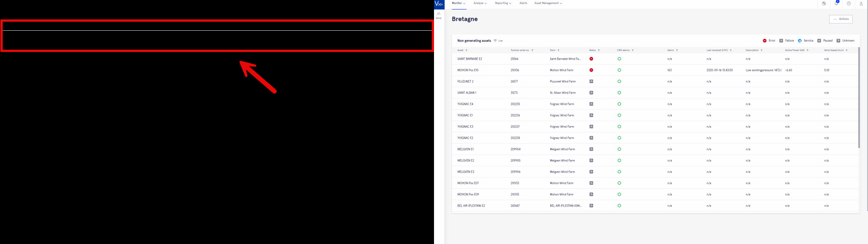Viewport: 868px width, 244px height.
Task: Expand the Monitor dropdown menu
Action: (x=458, y=3)
